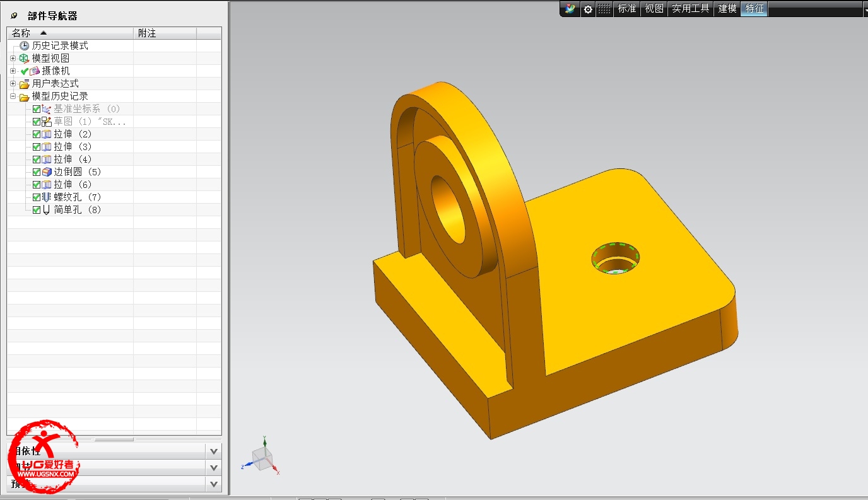The height and width of the screenshot is (500, 868).
Task: Suppress 螺纹孔 (7) via its checkbox
Action: click(x=37, y=197)
